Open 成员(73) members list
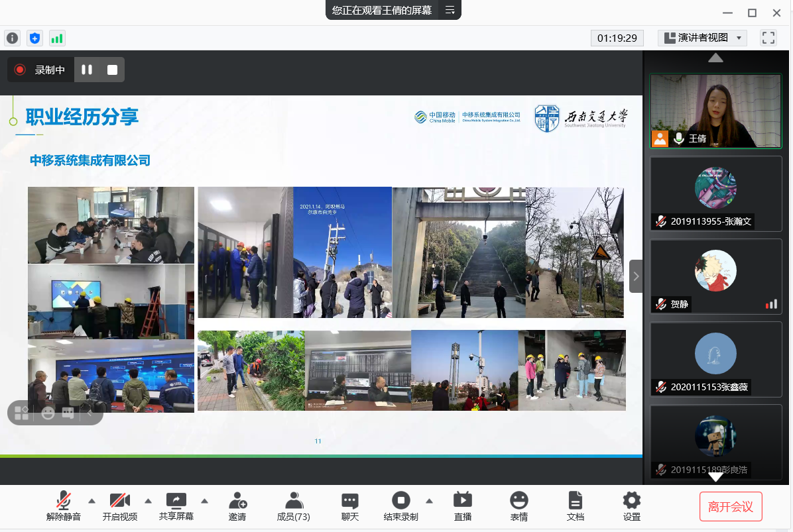 click(x=293, y=507)
